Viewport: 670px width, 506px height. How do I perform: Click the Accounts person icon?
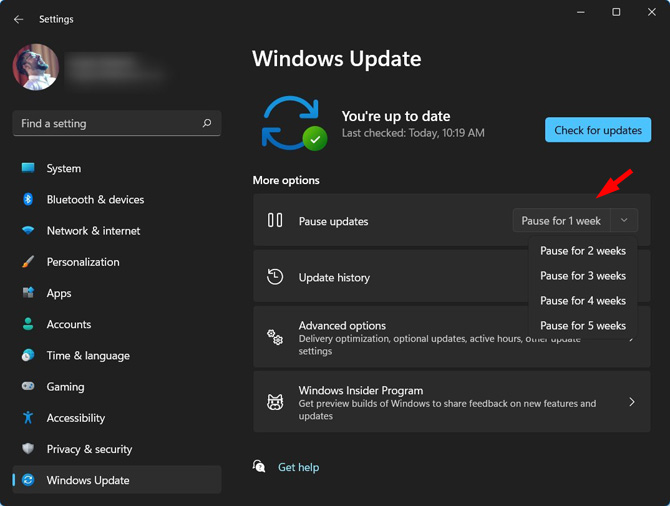(28, 324)
